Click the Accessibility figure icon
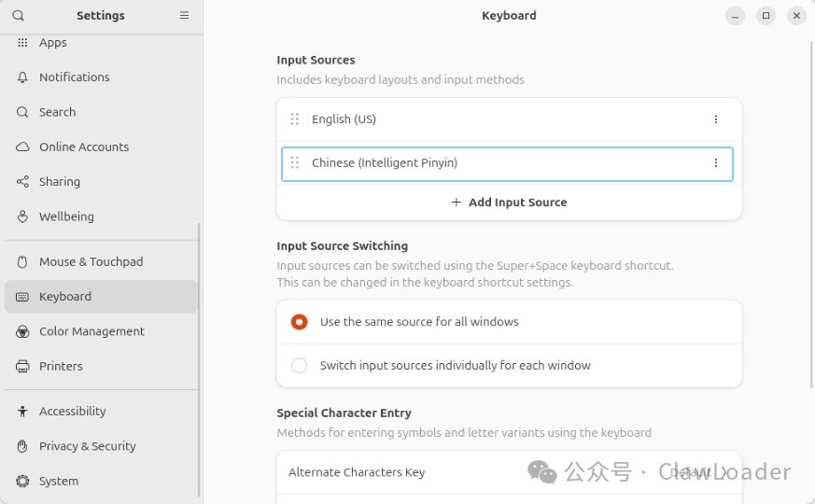 (22, 412)
